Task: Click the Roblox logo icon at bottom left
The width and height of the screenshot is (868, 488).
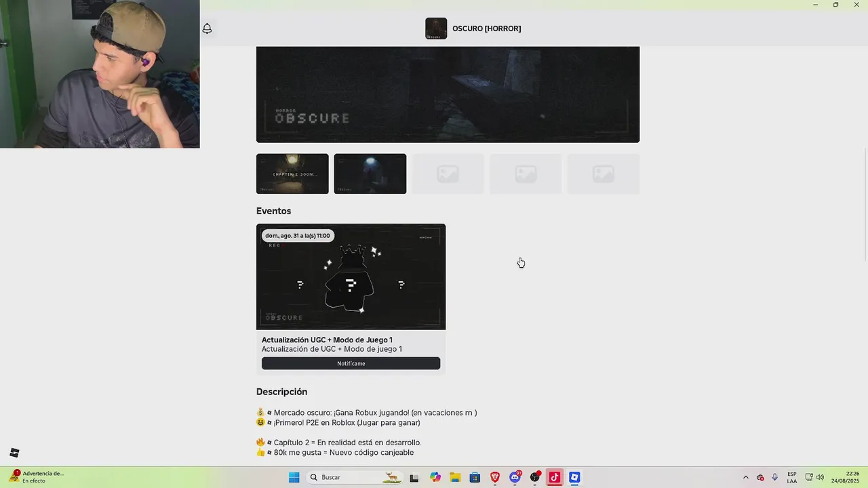Action: pyautogui.click(x=14, y=453)
